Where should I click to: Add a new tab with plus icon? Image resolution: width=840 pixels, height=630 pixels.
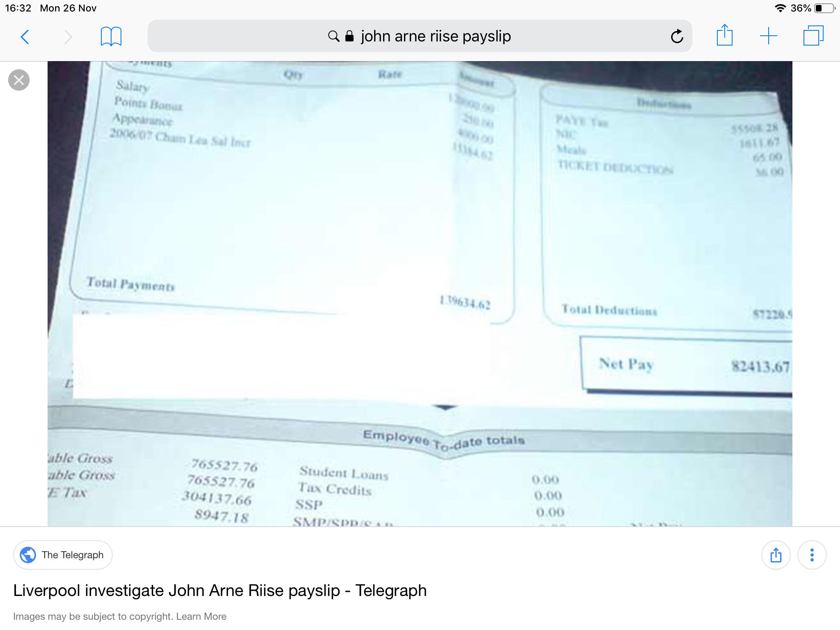tap(768, 36)
